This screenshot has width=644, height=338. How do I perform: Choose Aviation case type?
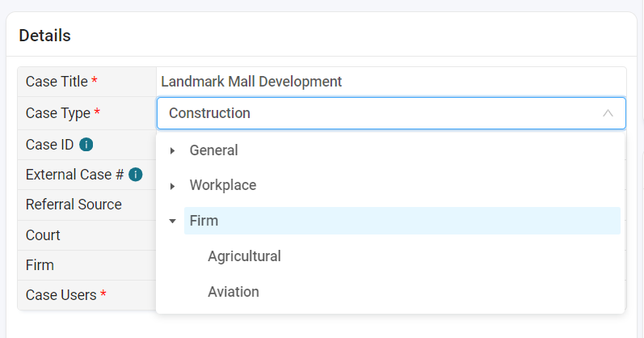pos(234,292)
